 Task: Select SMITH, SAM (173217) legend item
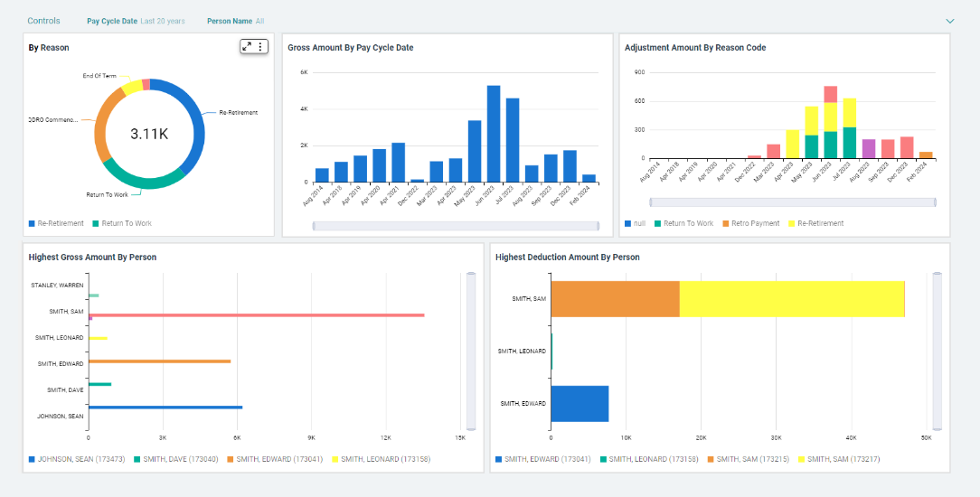tap(843, 459)
